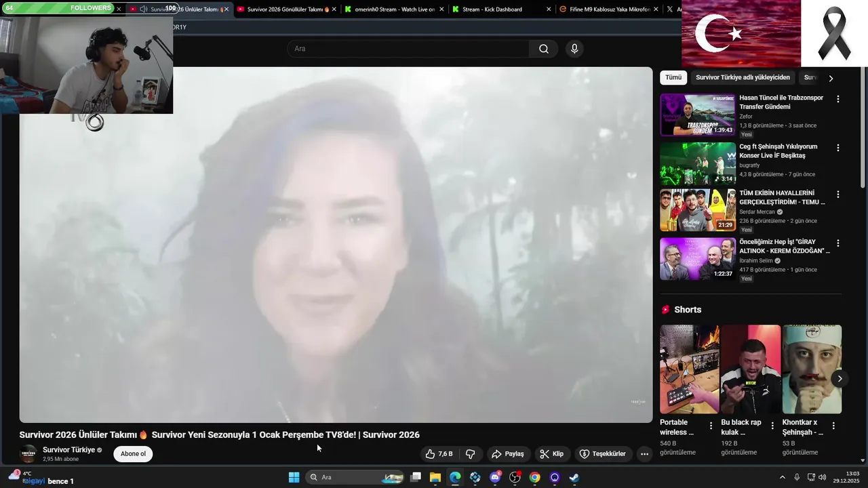Open 'TÜM EKİBİN HAYALLERİNİ' video thumbnail

click(698, 210)
